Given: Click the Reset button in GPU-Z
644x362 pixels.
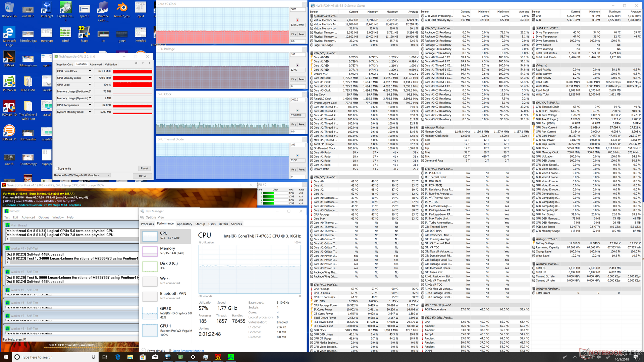Looking at the screenshot, I should coord(144,168).
